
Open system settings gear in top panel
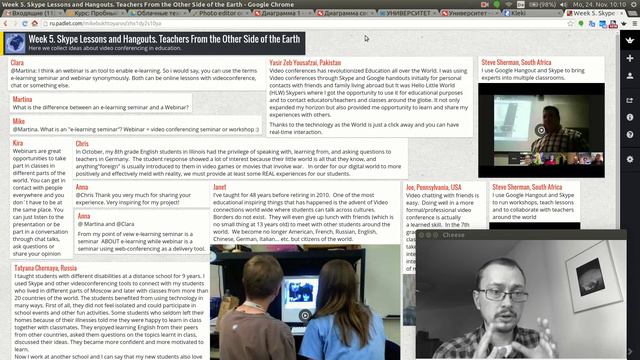click(x=633, y=4)
